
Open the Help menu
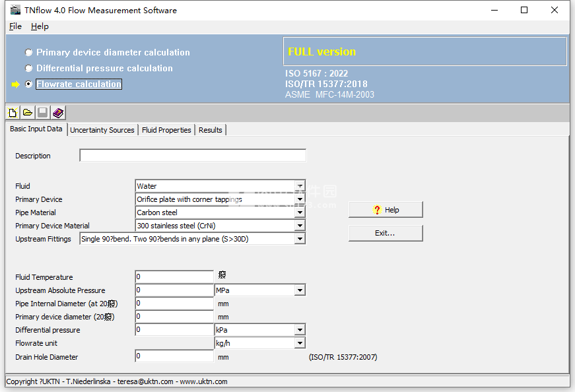[40, 26]
